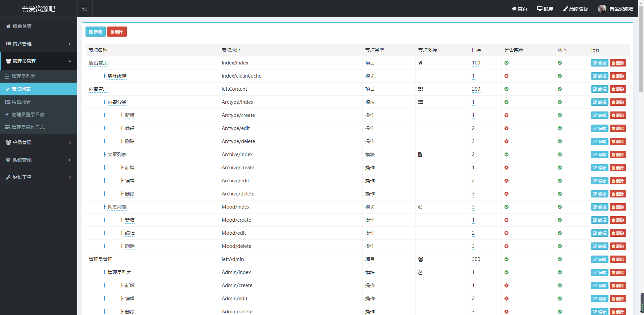Click the users node icon in the leftAdmin row
Screen dimensions: 644x315
coord(421,259)
